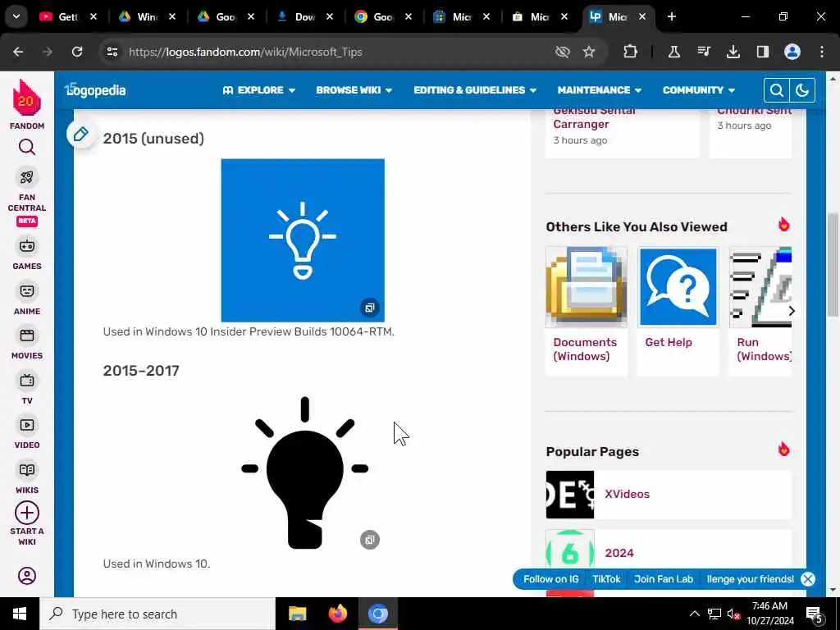
Task: Dismiss the bottom banner with X
Action: tap(808, 579)
